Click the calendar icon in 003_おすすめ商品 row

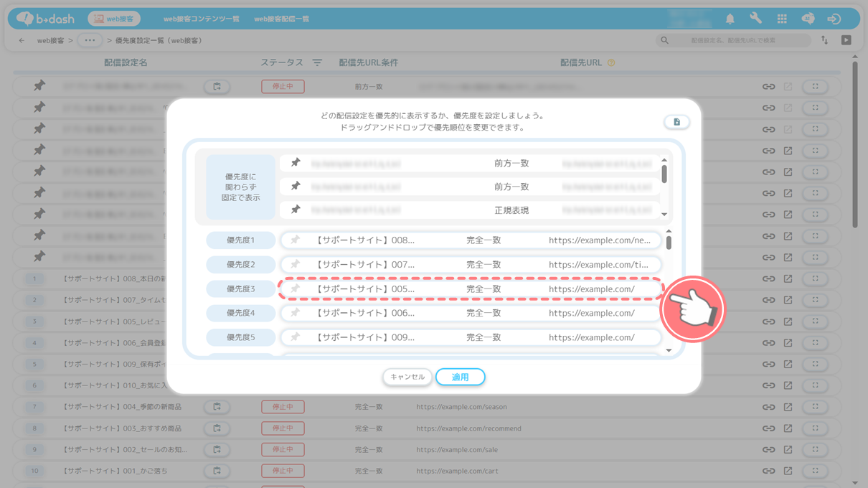(217, 428)
